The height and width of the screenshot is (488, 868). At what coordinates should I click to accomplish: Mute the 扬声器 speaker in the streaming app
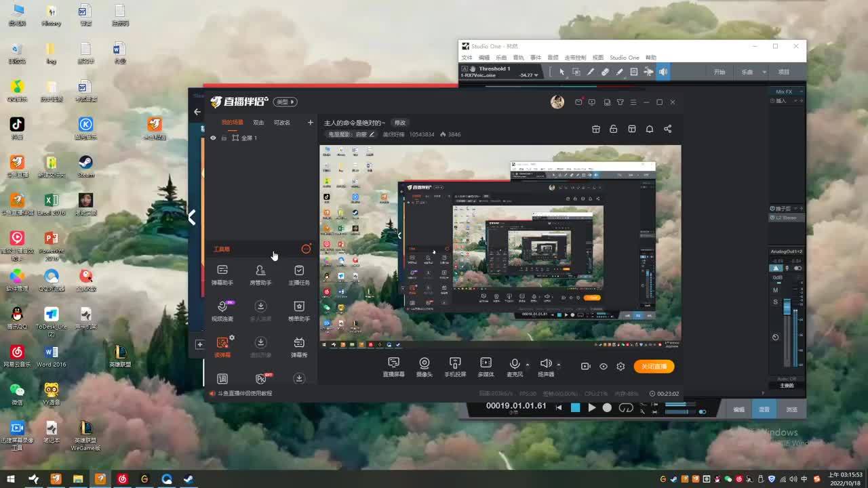coord(546,367)
